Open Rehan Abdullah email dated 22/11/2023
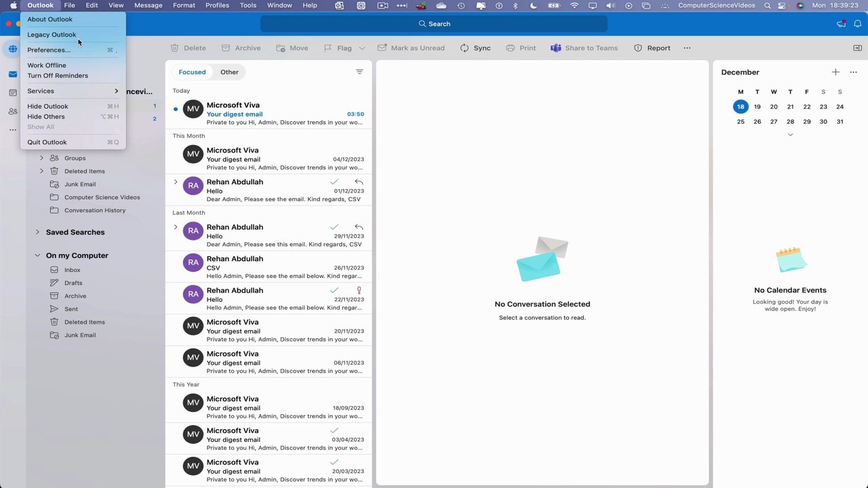The width and height of the screenshot is (868, 488). click(x=269, y=299)
